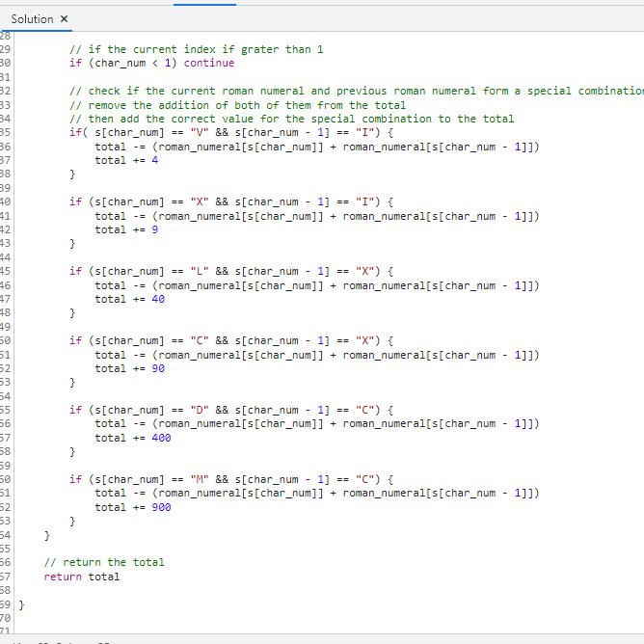Click the value 40 in 'total += 40'
Screen dimensions: 644x644
point(158,299)
